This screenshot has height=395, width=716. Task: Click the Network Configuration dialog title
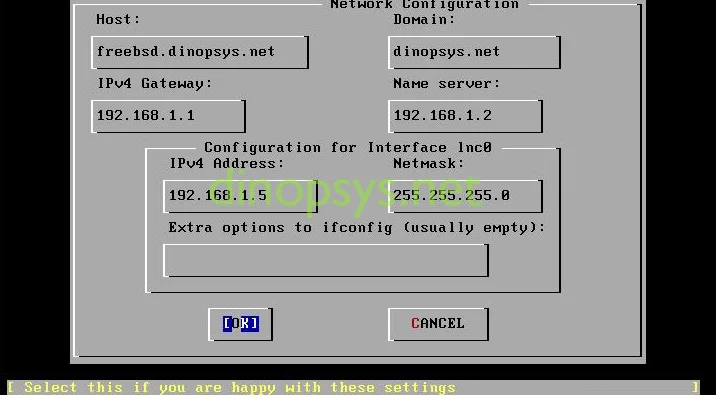pos(424,5)
